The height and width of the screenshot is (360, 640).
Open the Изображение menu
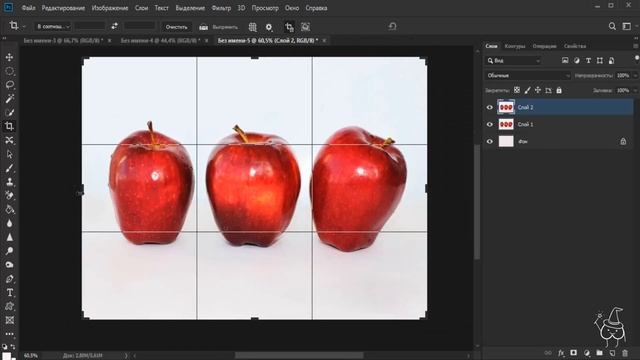(110, 8)
